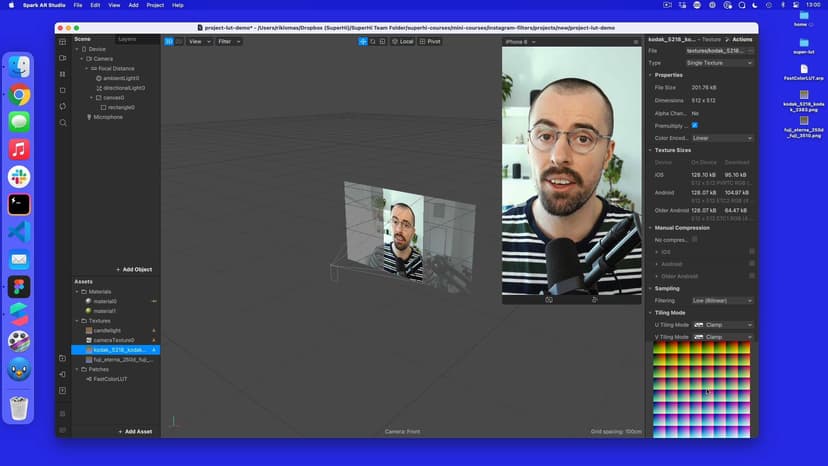Toggle the Older Android manual compression checkbox
Viewport: 828px width, 466px height.
coord(752,276)
